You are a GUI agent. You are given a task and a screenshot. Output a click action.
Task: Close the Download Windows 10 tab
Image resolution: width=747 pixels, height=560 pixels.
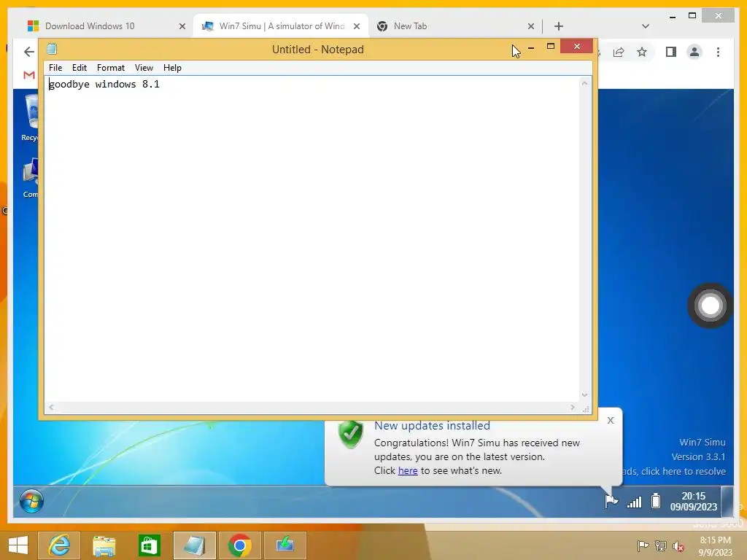pos(182,26)
